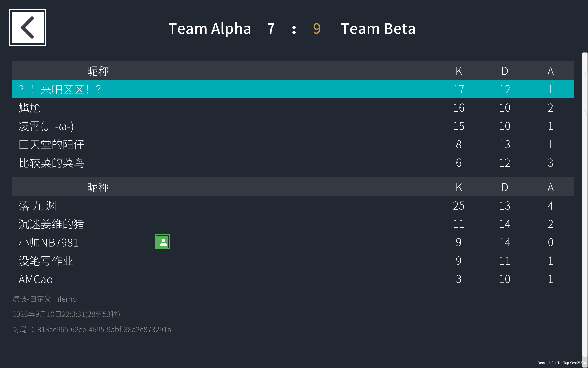Select player row 没笔写作业
Screen dimensions: 588x368
pyautogui.click(x=293, y=261)
